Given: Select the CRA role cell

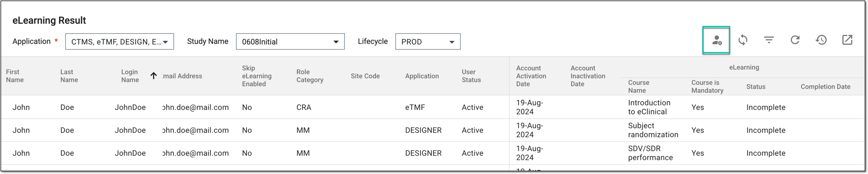Looking at the screenshot, I should point(304,107).
